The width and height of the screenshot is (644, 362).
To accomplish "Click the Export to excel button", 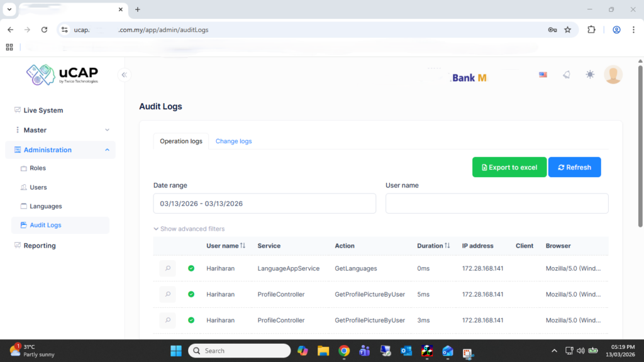I will pos(509,167).
